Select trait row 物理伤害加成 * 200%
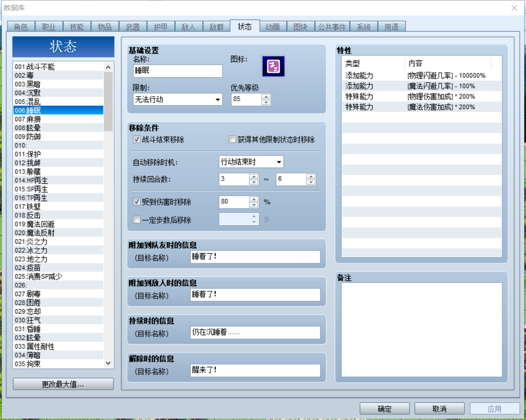526x420 pixels. tap(422, 96)
